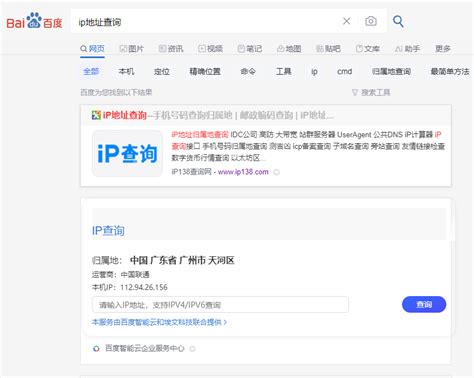
Task: Open the www.ip138.com link
Action: [243, 172]
